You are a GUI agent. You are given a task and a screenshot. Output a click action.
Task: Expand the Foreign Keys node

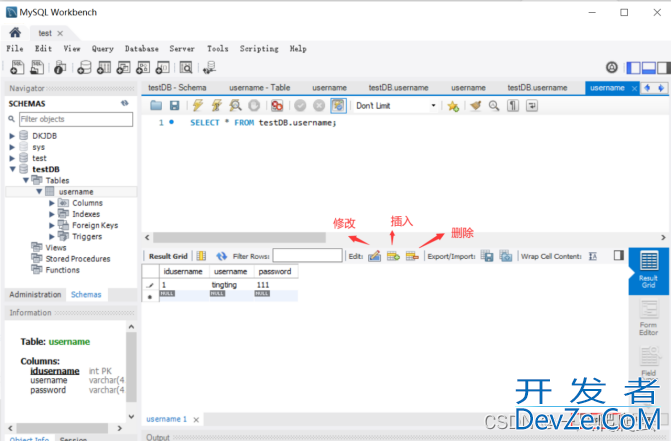point(52,225)
